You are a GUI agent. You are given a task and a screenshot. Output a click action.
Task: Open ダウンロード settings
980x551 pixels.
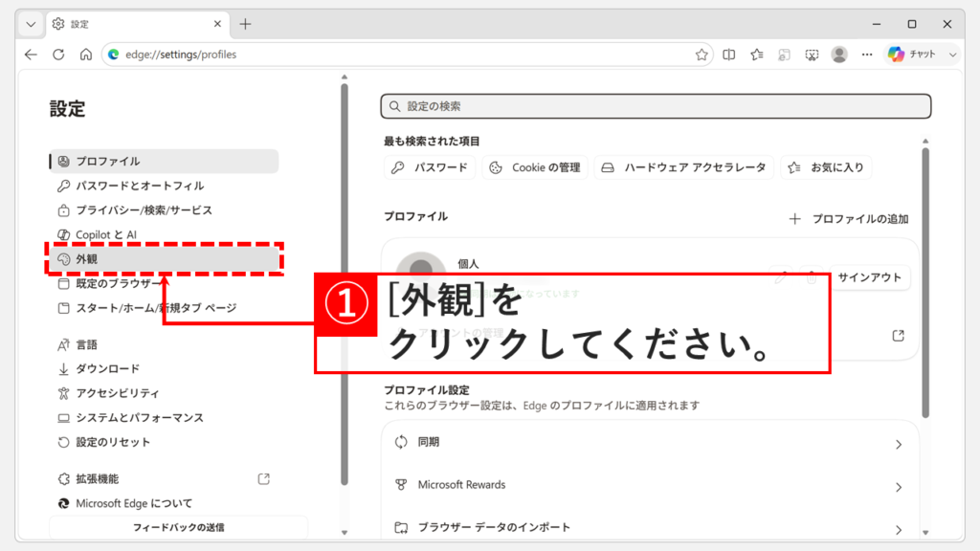click(165, 368)
